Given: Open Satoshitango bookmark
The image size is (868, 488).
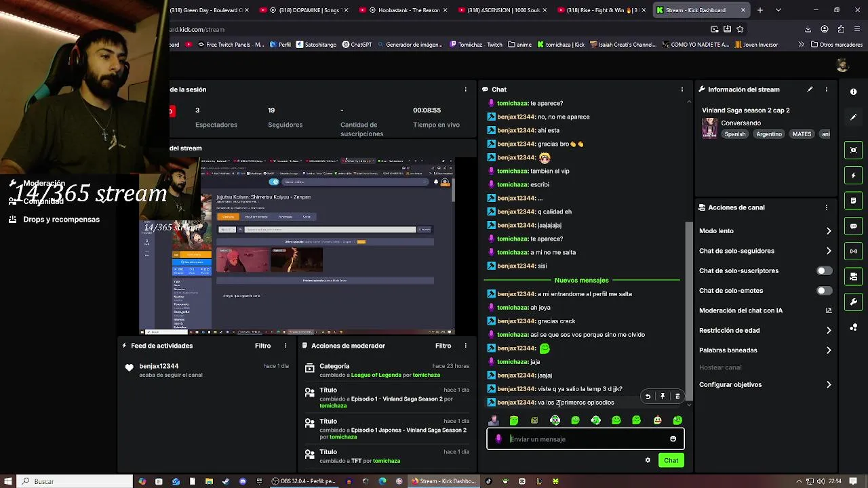Looking at the screenshot, I should click(316, 45).
